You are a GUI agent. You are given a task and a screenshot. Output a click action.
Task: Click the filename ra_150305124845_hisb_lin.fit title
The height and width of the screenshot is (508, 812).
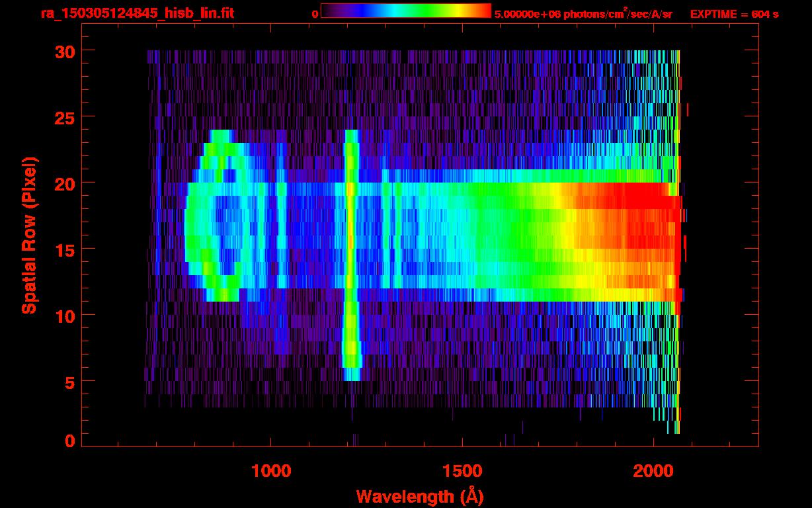coord(137,13)
